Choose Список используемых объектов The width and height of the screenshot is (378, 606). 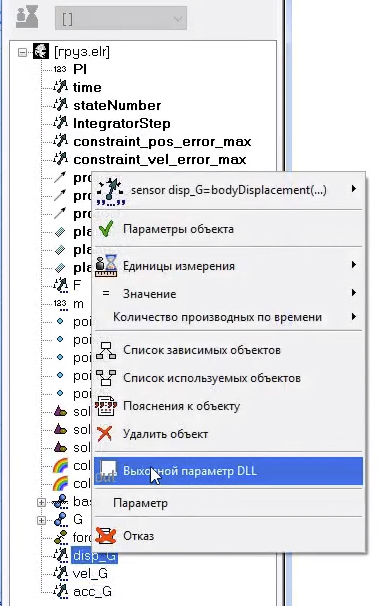228,378
